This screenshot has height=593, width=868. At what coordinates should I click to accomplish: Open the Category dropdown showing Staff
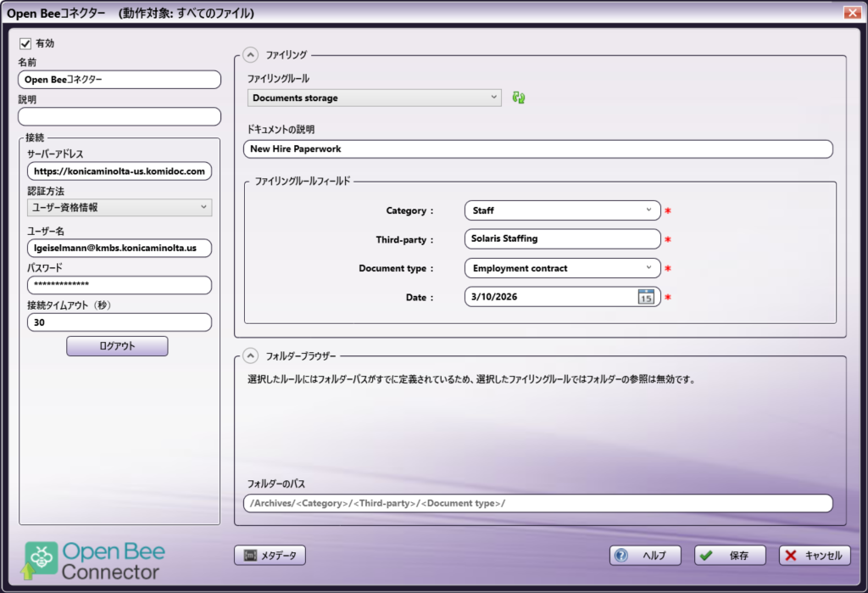pyautogui.click(x=647, y=210)
